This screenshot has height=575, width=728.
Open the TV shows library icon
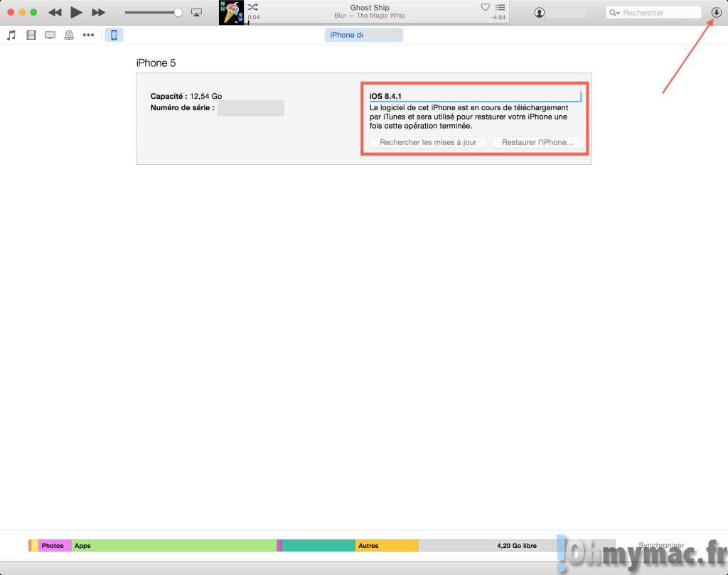50,35
